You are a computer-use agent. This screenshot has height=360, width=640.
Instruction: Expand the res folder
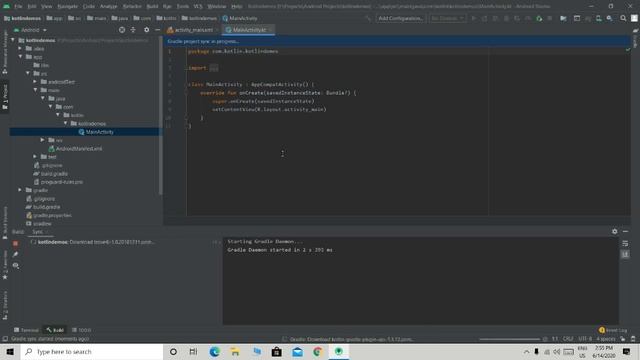click(42, 140)
